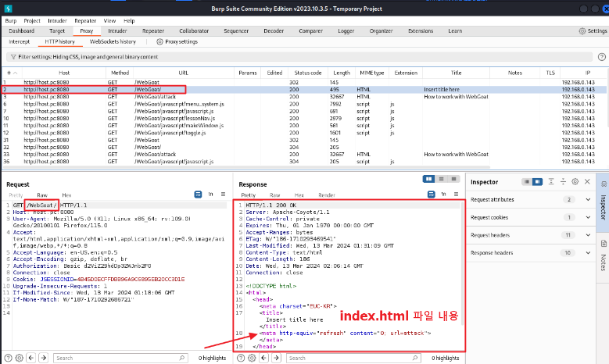Toggle non-printable characters (\n) in Request pane

[210, 194]
